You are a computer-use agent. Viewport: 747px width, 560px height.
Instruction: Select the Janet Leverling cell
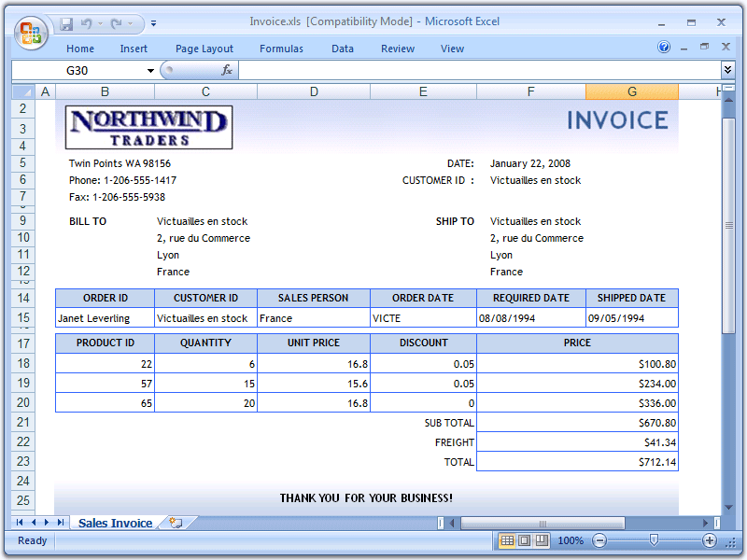point(105,318)
